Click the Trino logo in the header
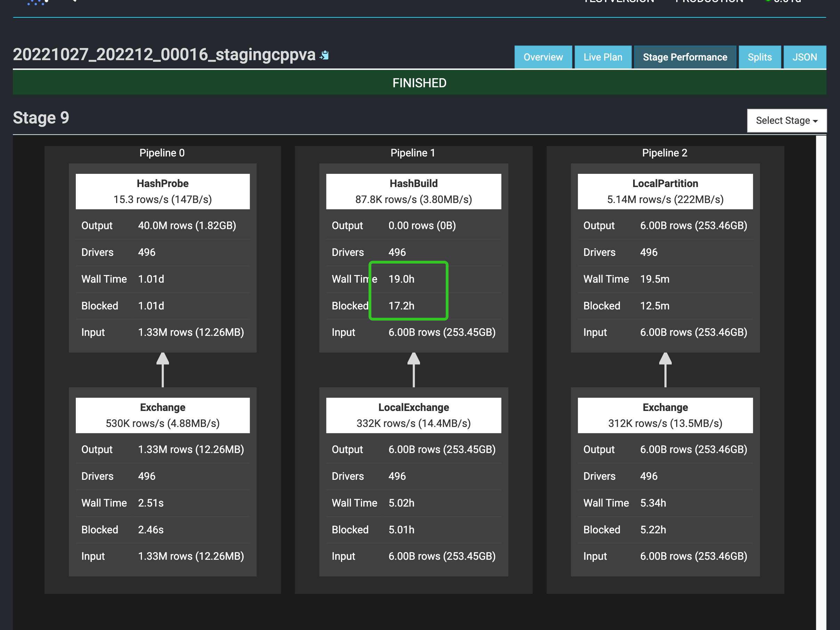This screenshot has width=840, height=630. point(37,3)
